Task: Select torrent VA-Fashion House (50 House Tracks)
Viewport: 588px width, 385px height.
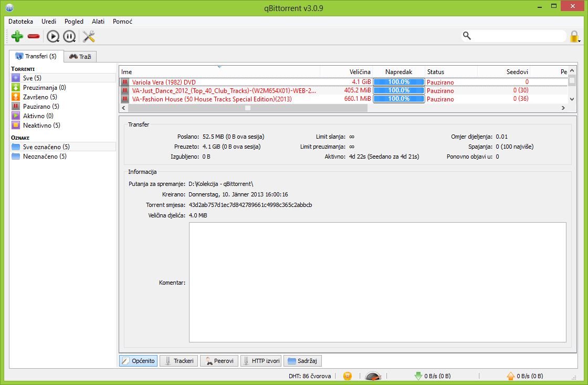Action: click(x=212, y=99)
